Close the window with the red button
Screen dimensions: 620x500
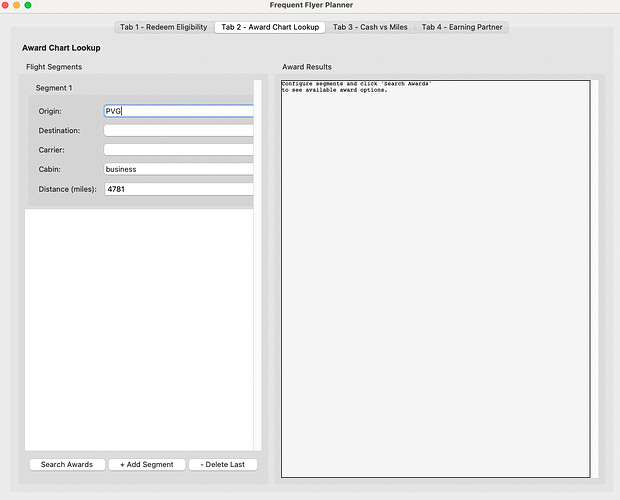pos(5,5)
